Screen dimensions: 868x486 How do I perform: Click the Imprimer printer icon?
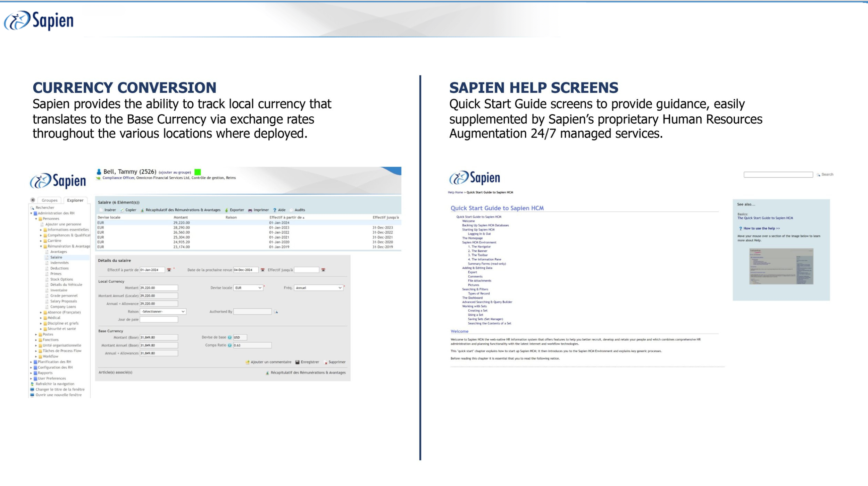click(x=250, y=210)
